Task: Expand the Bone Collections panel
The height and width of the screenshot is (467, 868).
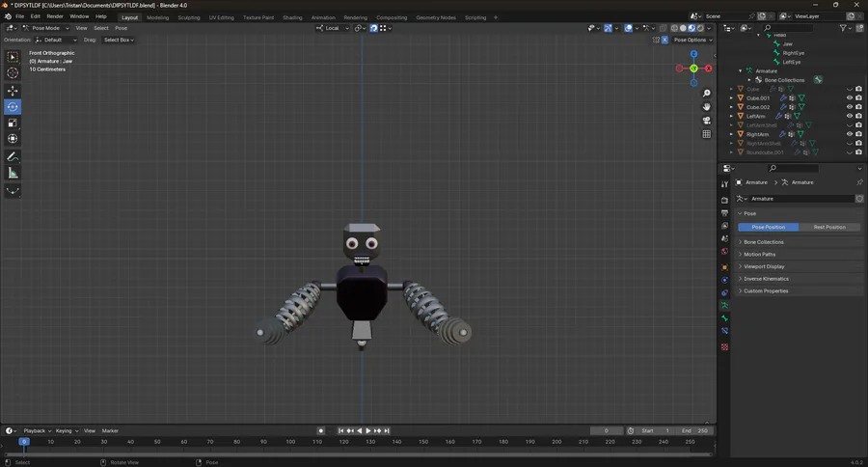Action: [763, 242]
